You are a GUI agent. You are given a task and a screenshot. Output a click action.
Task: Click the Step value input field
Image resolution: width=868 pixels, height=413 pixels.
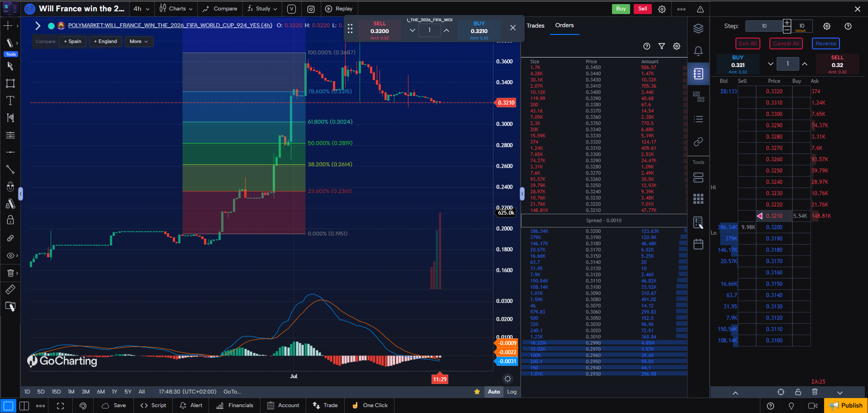point(764,26)
